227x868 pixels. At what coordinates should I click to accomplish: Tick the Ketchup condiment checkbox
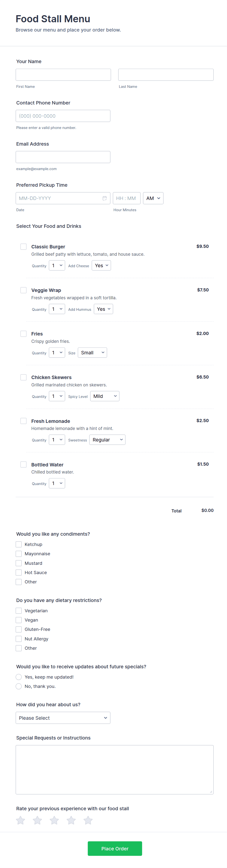[19, 544]
